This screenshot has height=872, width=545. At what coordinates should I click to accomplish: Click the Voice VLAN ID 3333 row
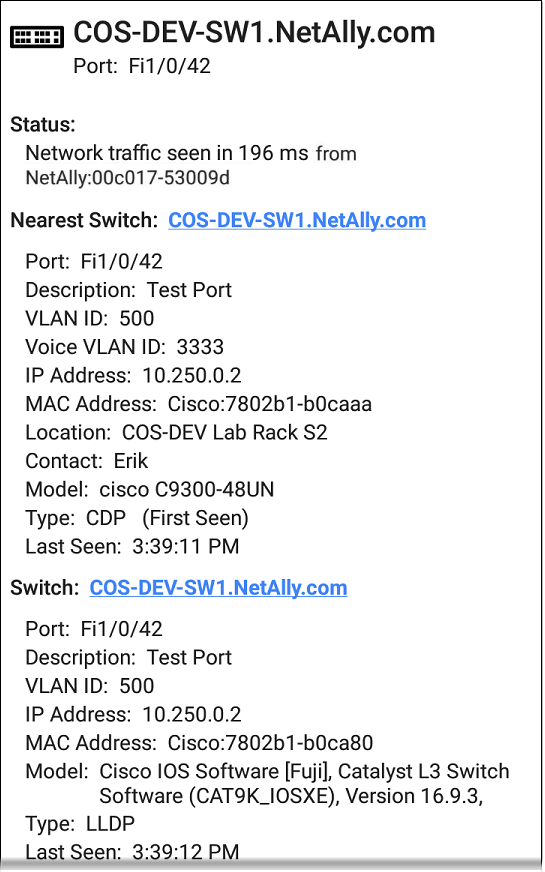tap(125, 347)
